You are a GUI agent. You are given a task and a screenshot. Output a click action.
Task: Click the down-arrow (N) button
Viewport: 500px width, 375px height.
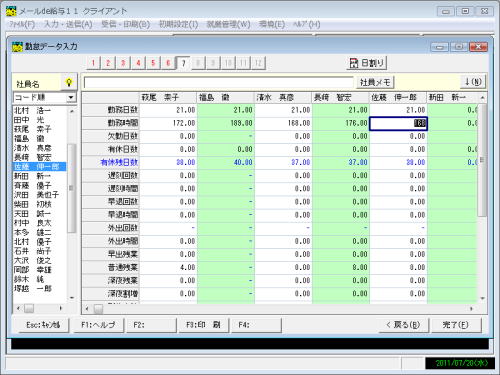(473, 82)
